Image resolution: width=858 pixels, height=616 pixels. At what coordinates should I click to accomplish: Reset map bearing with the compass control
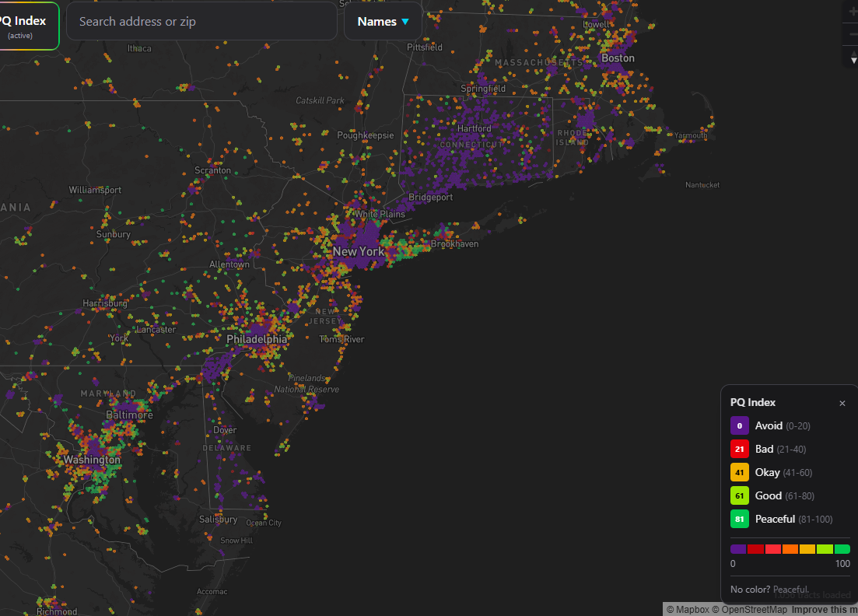[x=853, y=59]
